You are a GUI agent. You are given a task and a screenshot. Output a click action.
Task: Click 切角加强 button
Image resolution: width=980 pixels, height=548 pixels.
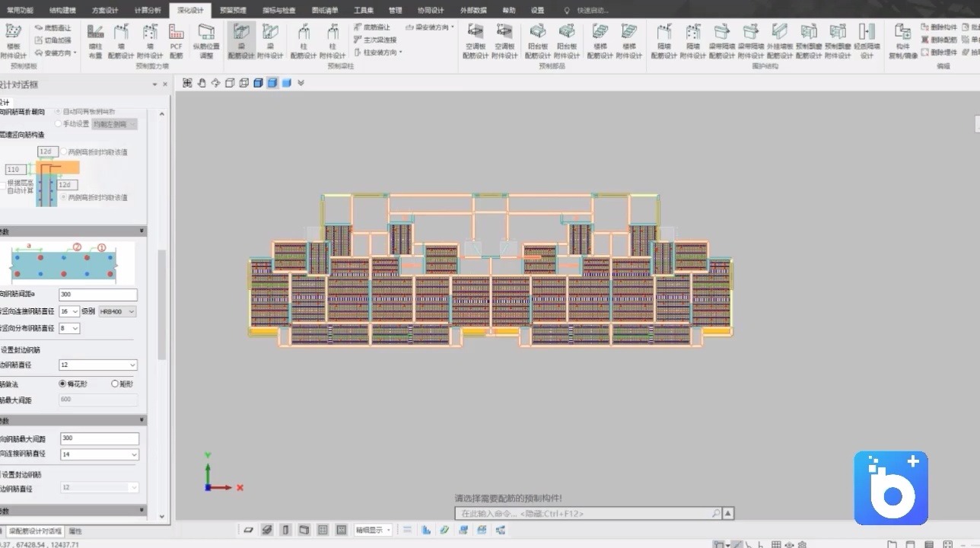point(52,40)
